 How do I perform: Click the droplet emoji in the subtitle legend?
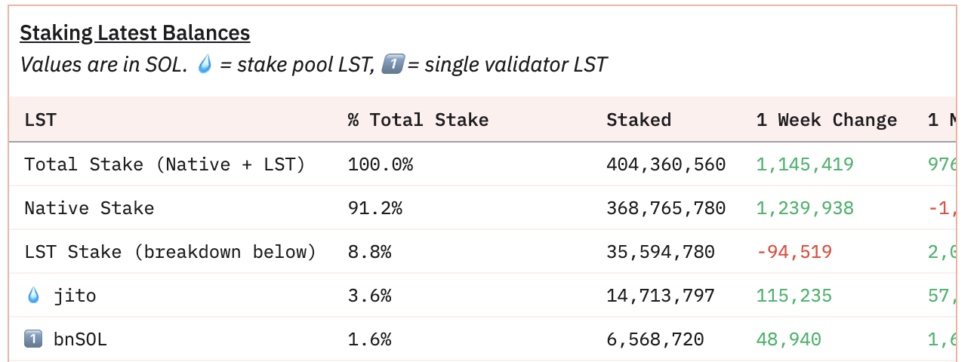[205, 65]
